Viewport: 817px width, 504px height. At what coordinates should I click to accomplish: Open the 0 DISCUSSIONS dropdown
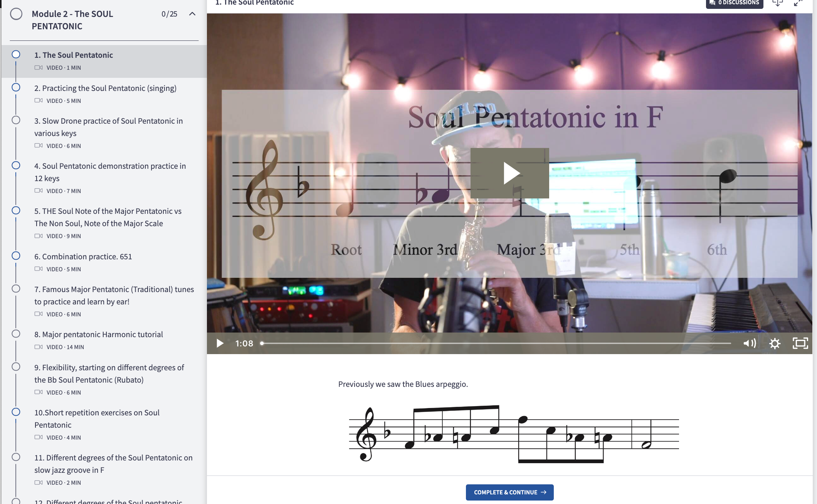click(734, 3)
